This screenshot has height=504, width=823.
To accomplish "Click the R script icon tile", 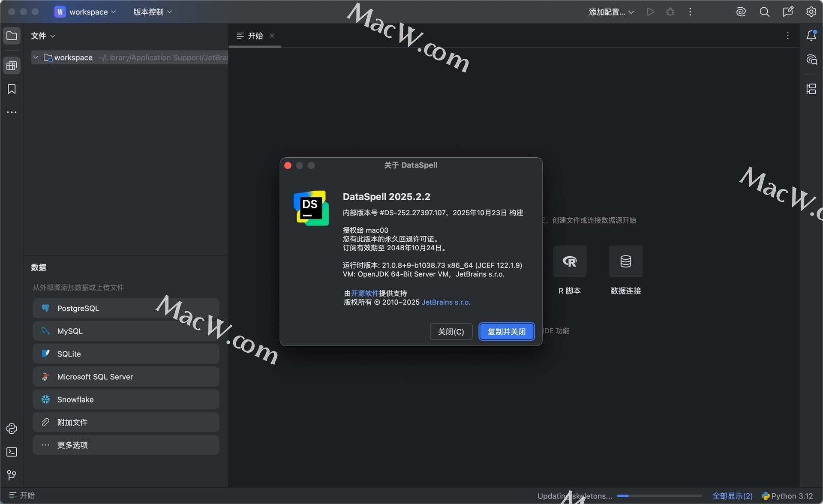I will (x=569, y=261).
